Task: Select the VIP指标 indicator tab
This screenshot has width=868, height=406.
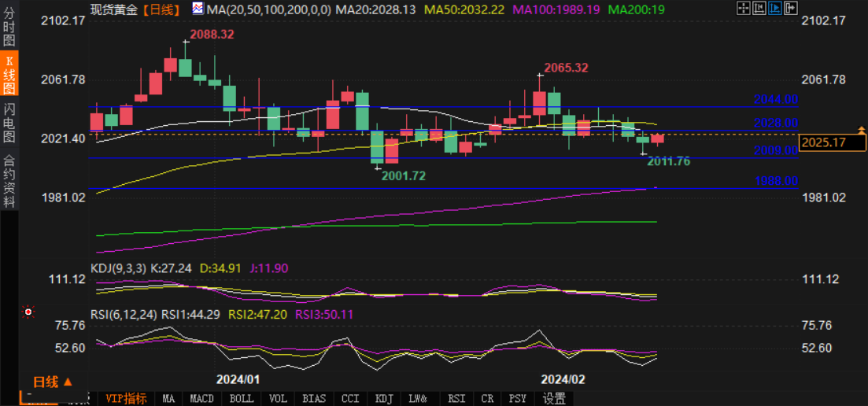Action: pos(126,399)
